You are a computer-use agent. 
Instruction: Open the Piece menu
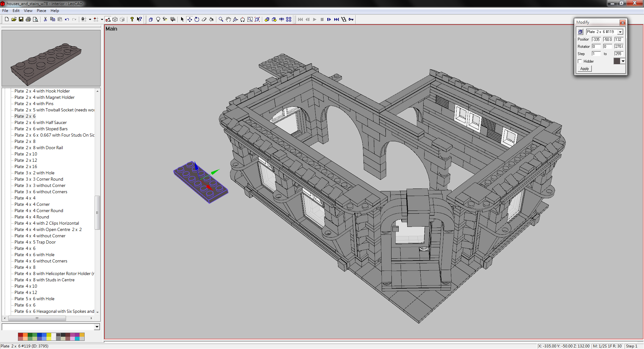(x=41, y=10)
